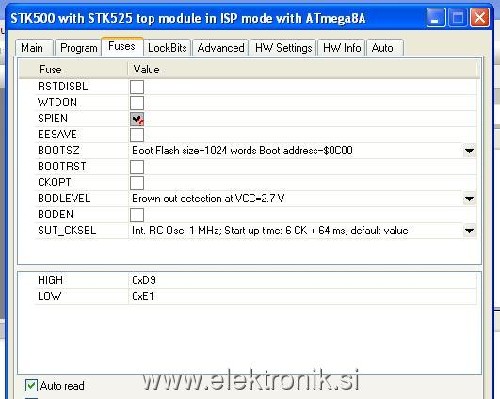Screen dimensions: 500x399
Task: Tick the CKOPT fuse checkbox
Action: pyautogui.click(x=137, y=183)
